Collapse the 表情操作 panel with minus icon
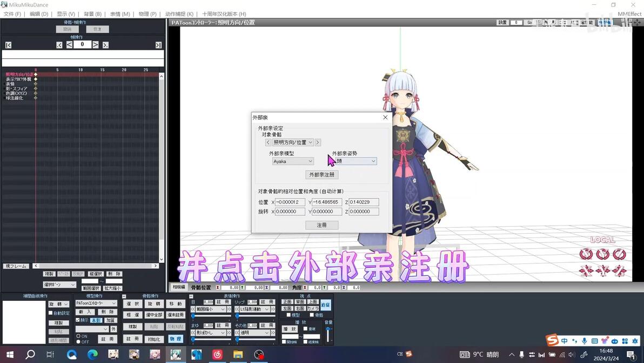Image resolution: width=644 pixels, height=363 pixels. pyautogui.click(x=191, y=296)
